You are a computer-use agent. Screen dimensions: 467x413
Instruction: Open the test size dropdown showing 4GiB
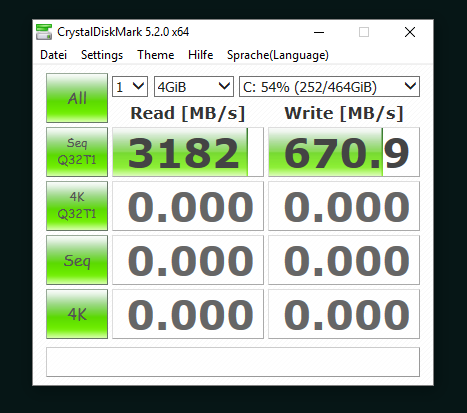(194, 87)
